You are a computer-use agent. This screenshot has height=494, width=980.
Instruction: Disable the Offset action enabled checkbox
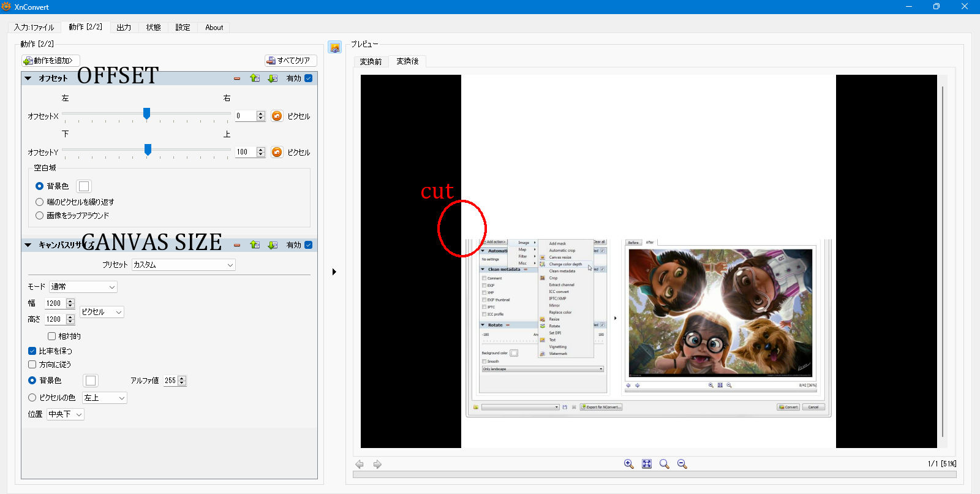tap(309, 78)
